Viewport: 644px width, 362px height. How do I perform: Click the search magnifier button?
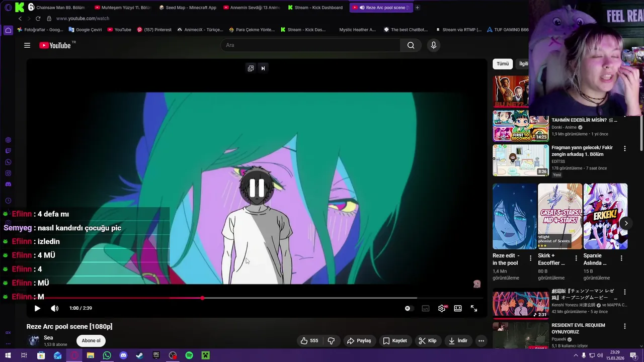pyautogui.click(x=411, y=45)
